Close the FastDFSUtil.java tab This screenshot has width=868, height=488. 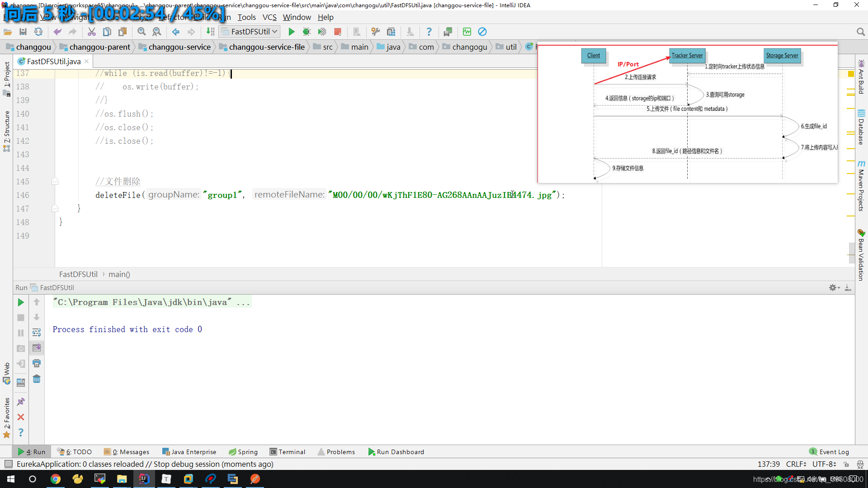pyautogui.click(x=86, y=61)
